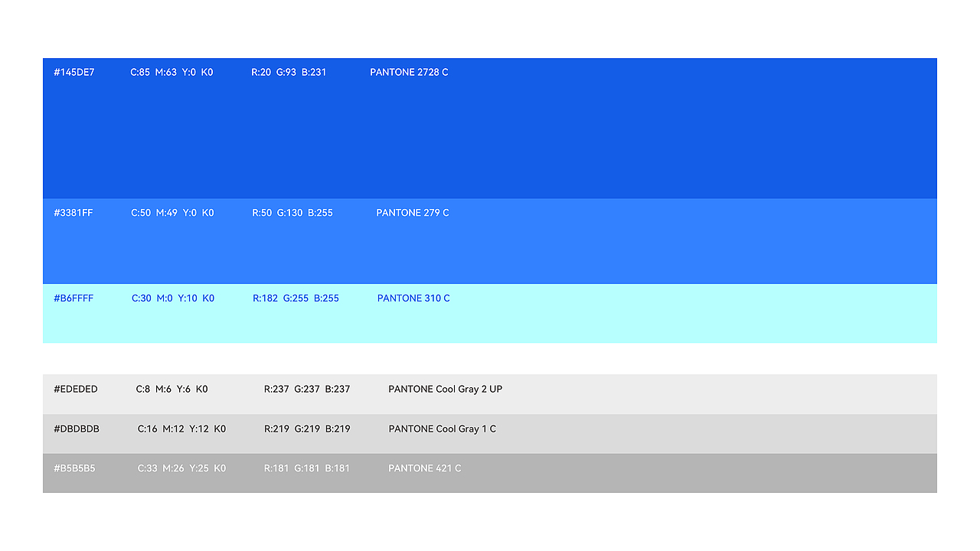The width and height of the screenshot is (980, 551).
Task: Select the CMYK value C:8 M:6 Y:6 K0
Action: (172, 390)
